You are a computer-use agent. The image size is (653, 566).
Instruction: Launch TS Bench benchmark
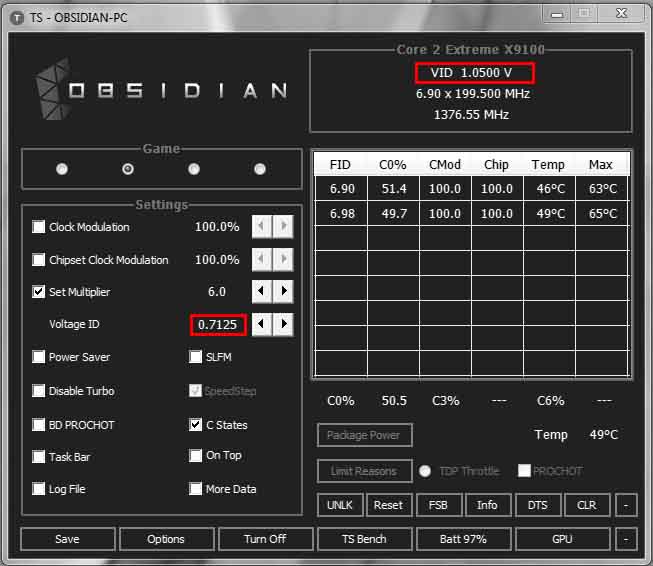coord(365,539)
